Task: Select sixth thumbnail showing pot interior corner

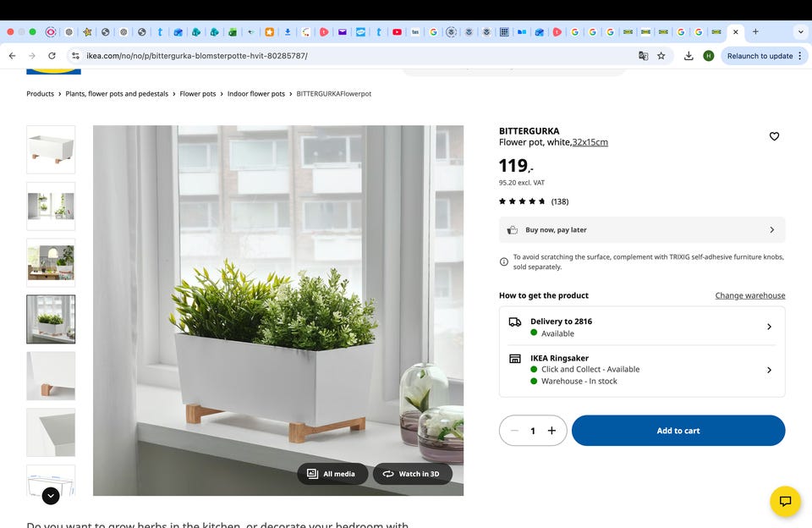Action: tap(51, 432)
